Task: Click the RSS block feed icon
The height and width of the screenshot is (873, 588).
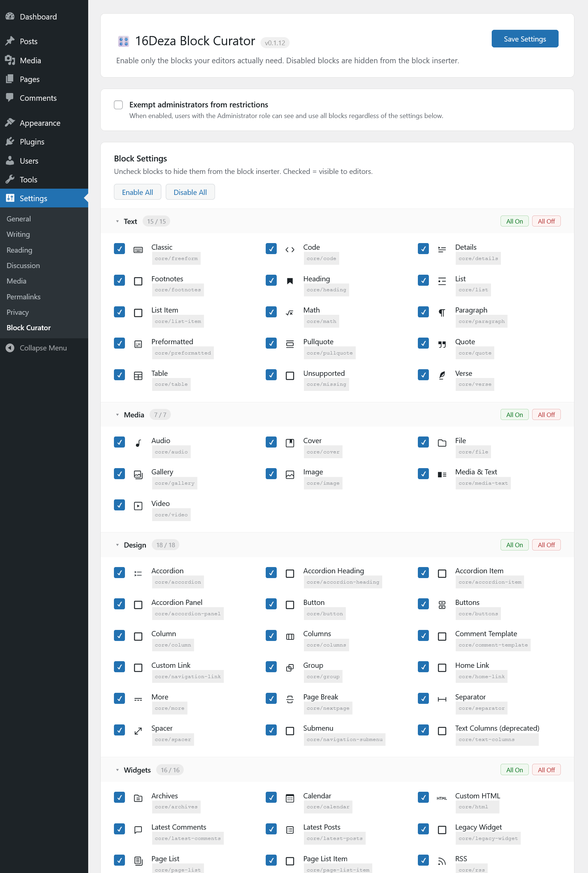Action: (442, 861)
